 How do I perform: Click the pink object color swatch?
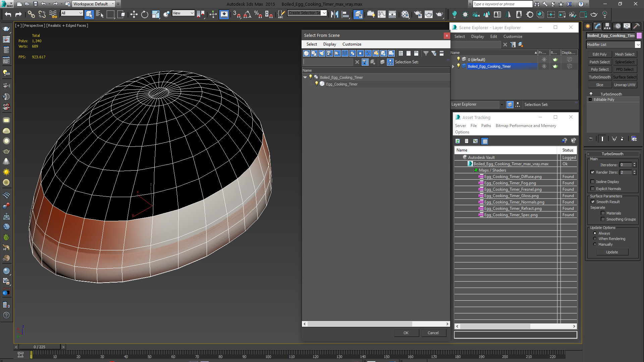point(639,36)
